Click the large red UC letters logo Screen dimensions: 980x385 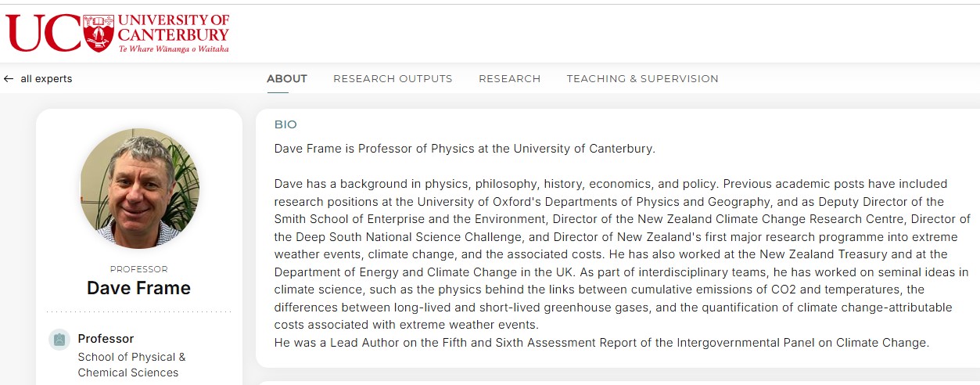click(43, 33)
